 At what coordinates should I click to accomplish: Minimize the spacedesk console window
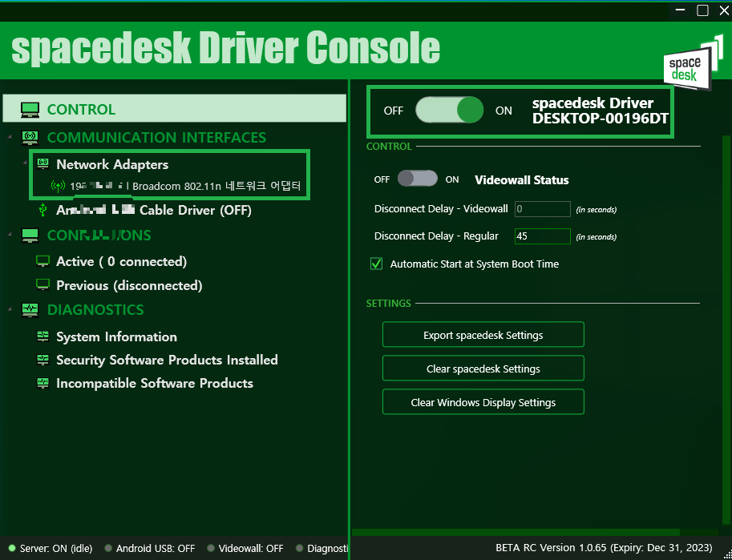click(x=680, y=10)
